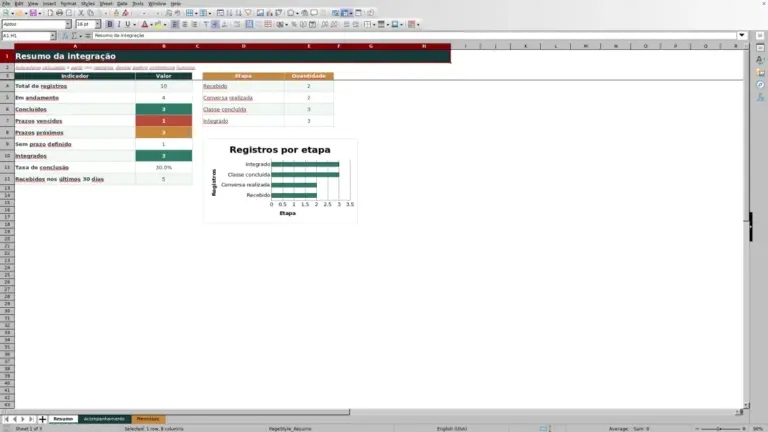
Task: Open the Format menu
Action: click(x=68, y=3)
